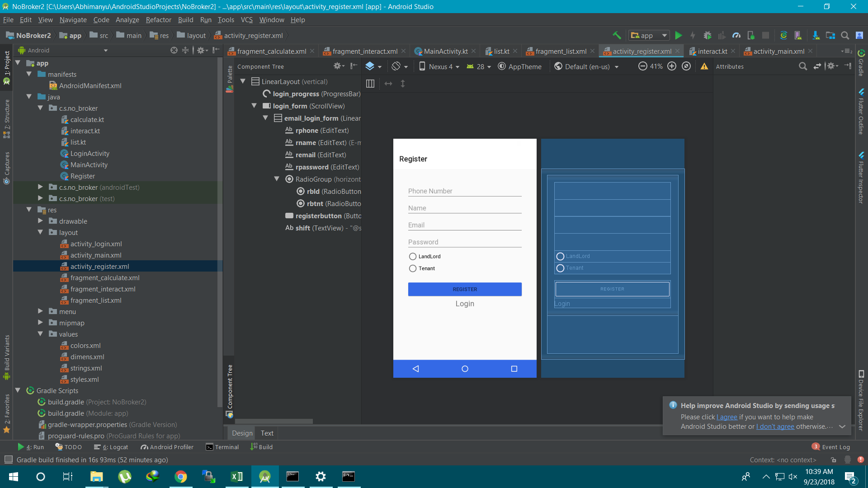
Task: Switch to the MainActivity.kt tab
Action: (x=445, y=51)
